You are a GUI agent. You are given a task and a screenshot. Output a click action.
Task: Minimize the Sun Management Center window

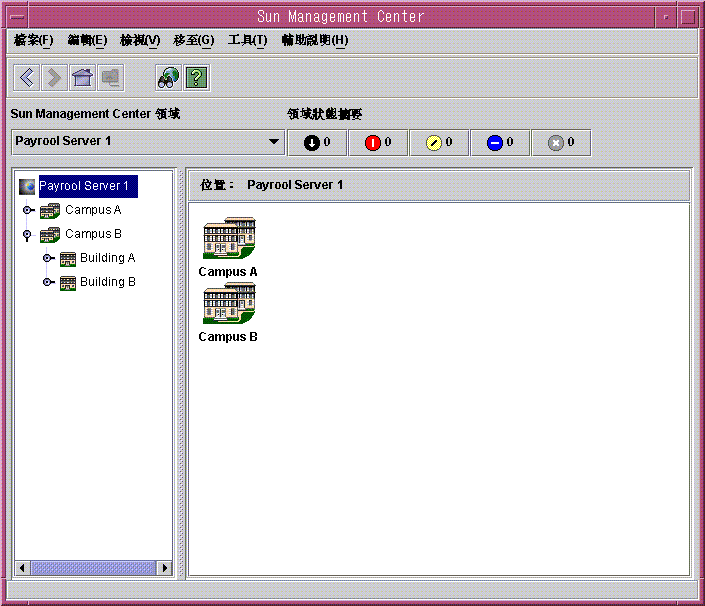[x=666, y=17]
